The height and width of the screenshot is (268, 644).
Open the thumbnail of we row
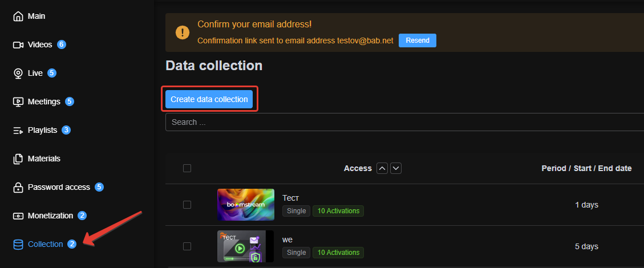tap(246, 246)
